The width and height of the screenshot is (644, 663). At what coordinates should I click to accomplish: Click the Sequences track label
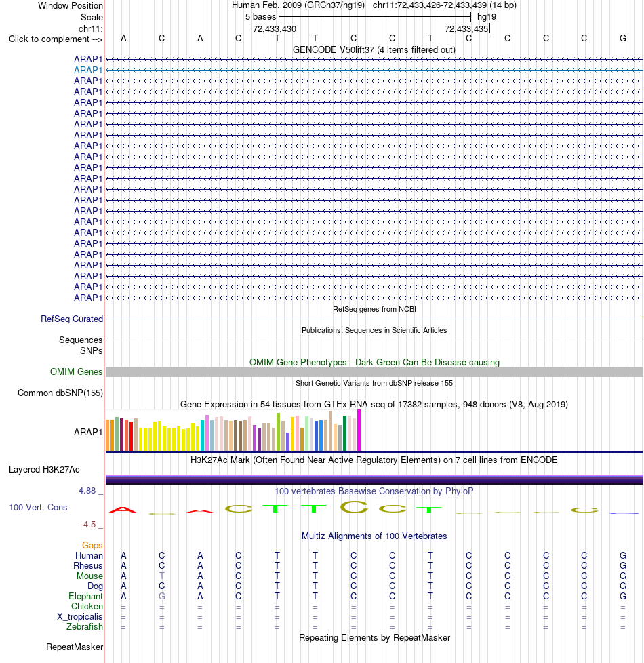(81, 340)
